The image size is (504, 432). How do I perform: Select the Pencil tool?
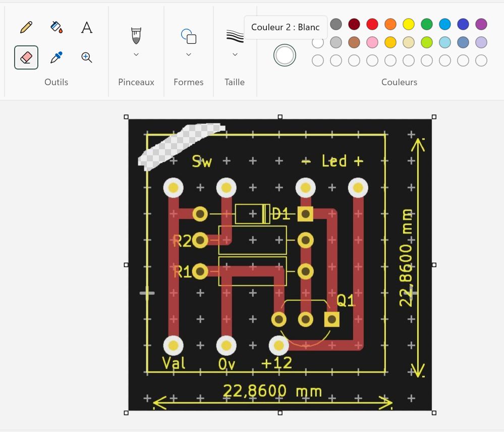(26, 27)
